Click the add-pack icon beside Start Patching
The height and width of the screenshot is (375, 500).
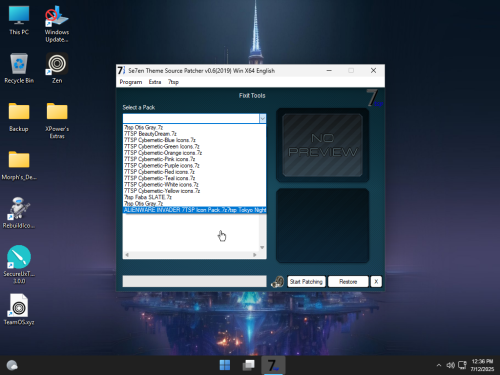point(277,282)
